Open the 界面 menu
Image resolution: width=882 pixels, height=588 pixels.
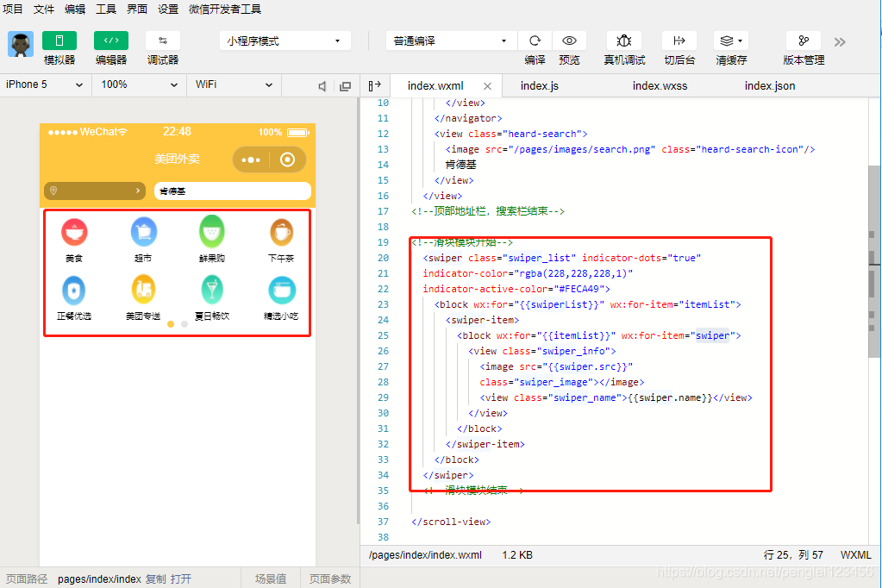click(137, 9)
